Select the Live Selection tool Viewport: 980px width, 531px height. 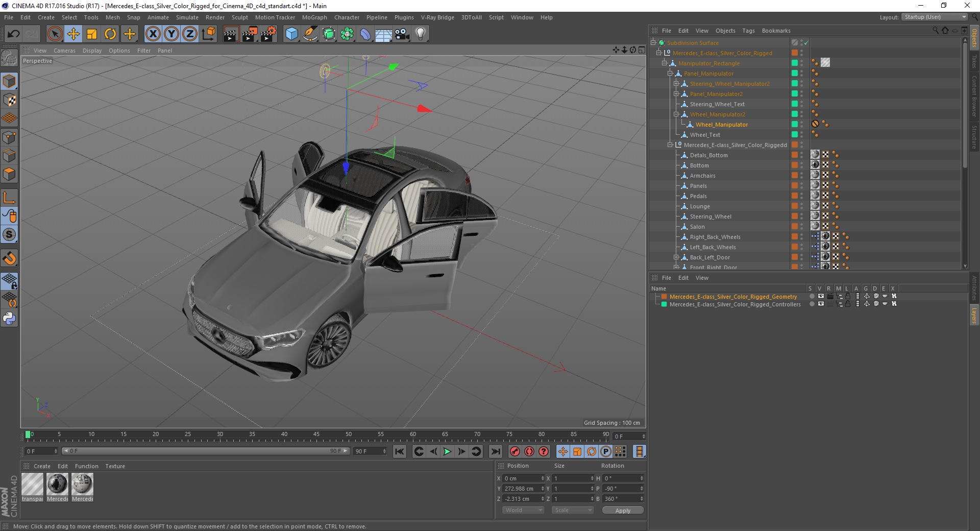(x=55, y=34)
